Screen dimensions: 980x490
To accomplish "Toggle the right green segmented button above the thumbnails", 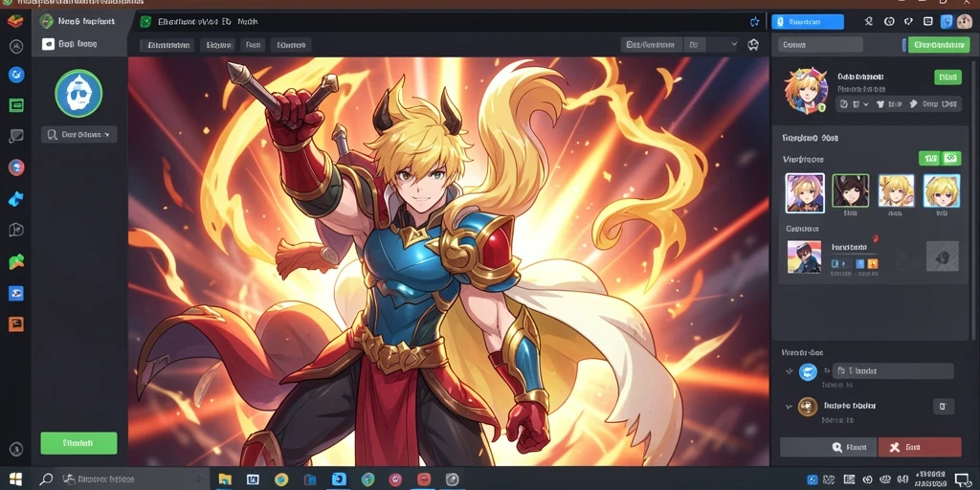I will pyautogui.click(x=950, y=159).
